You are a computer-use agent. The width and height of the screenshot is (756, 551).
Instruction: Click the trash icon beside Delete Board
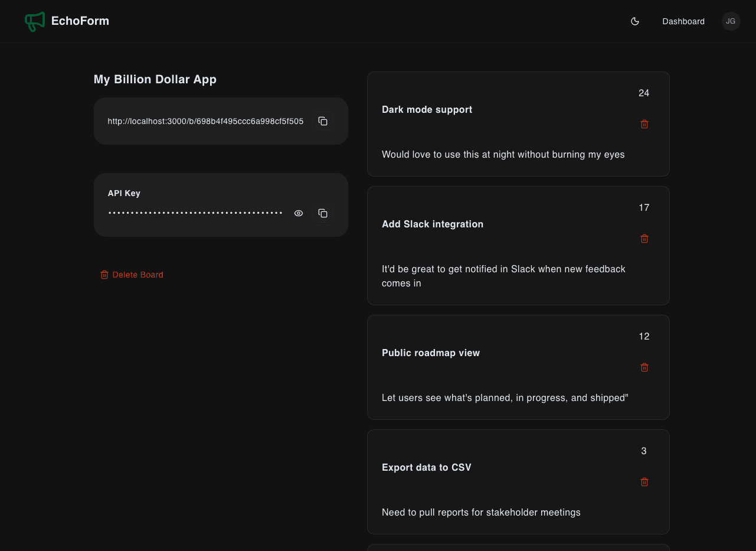point(104,274)
